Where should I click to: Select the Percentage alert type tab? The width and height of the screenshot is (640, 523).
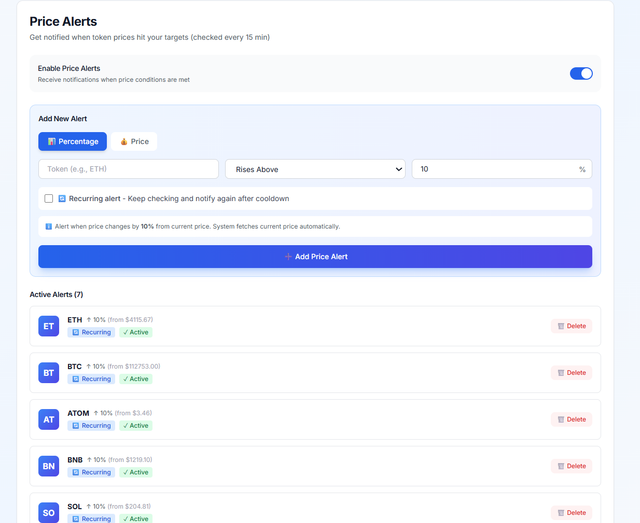(x=73, y=141)
